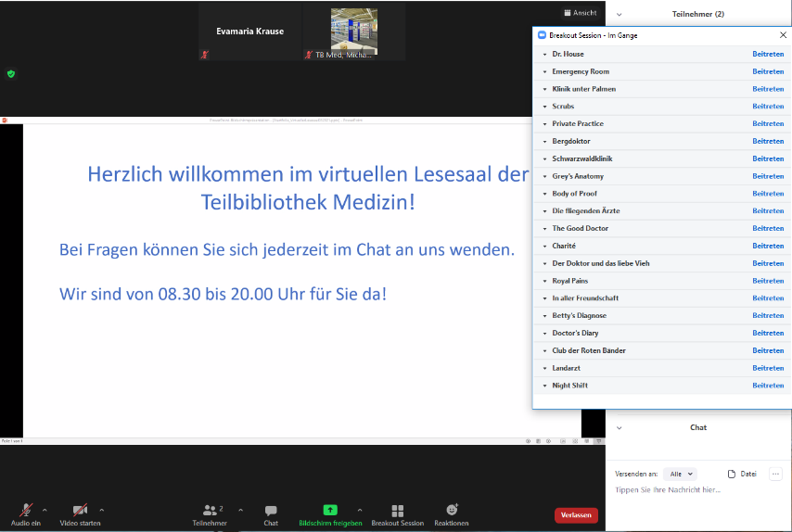This screenshot has width=792, height=532.
Task: Unmute the microphone with Audio ein
Action: pos(26,510)
